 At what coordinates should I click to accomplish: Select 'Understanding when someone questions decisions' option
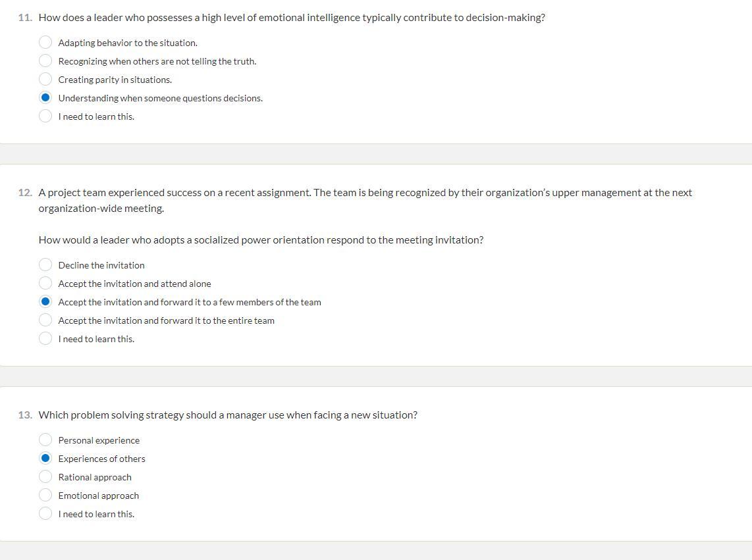pyautogui.click(x=45, y=97)
